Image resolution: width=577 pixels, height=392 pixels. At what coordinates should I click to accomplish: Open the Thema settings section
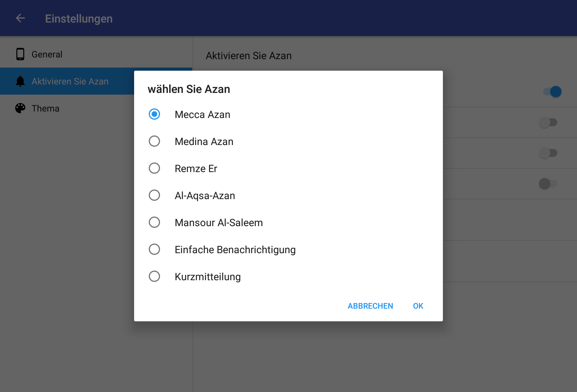point(45,108)
